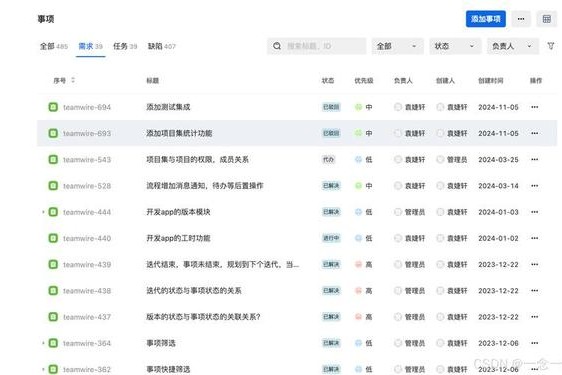The height and width of the screenshot is (375, 562).
Task: Open the three-dot menu beside 添加事项
Action: coord(521,19)
